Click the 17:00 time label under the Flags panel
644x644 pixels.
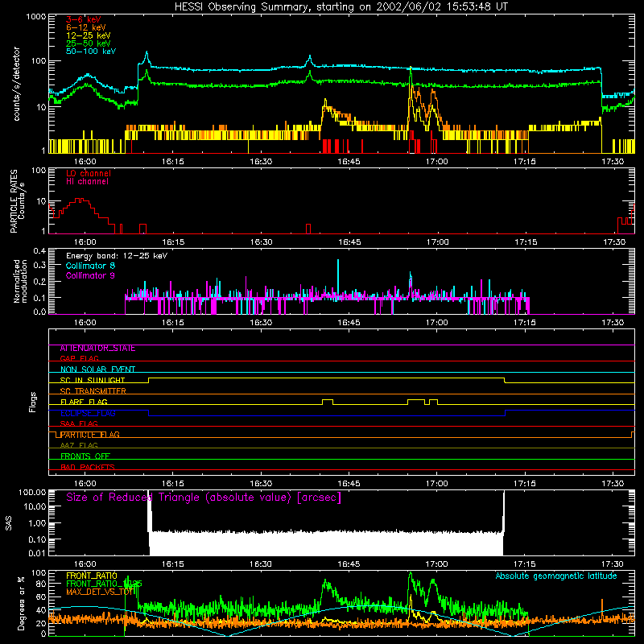[x=436, y=484]
